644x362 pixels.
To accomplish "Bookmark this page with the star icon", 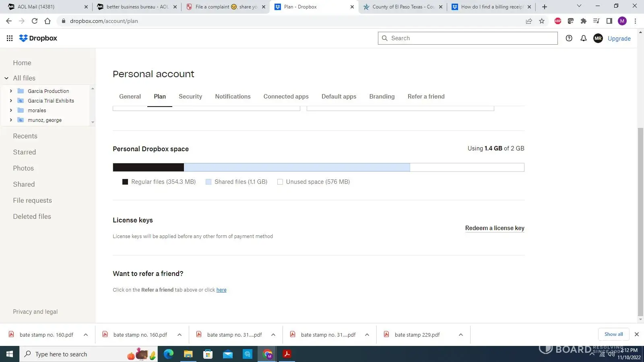I will coord(542,21).
